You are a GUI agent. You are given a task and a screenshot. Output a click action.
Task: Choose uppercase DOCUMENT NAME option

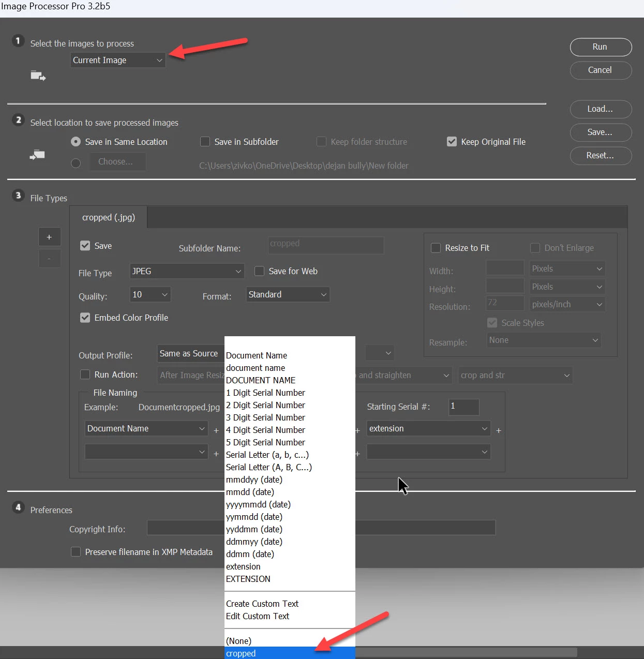(290, 380)
